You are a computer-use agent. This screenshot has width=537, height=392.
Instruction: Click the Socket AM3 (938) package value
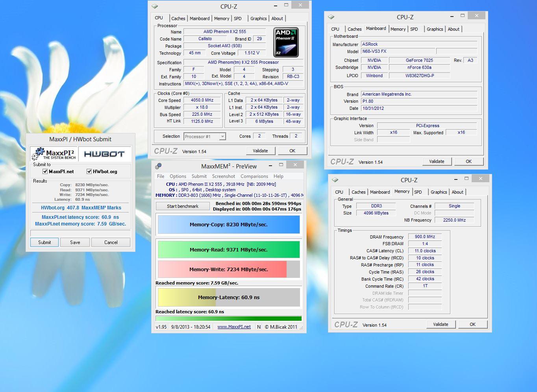click(x=225, y=46)
